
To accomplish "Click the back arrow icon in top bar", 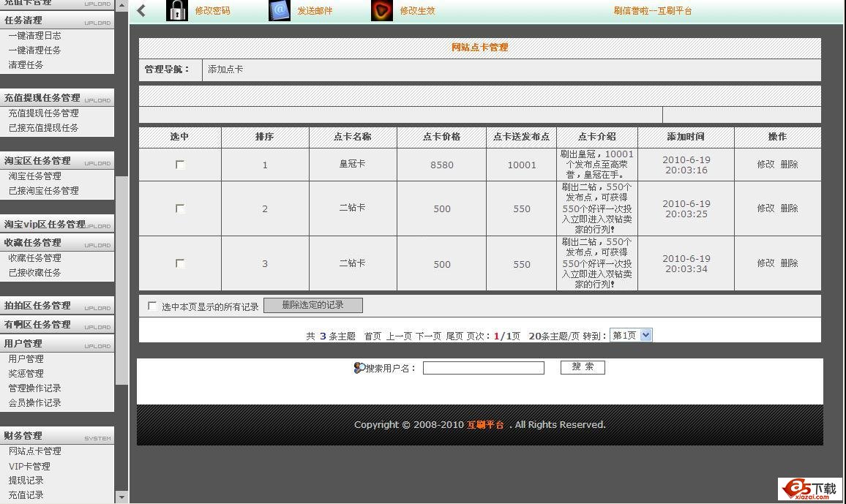I will click(141, 10).
